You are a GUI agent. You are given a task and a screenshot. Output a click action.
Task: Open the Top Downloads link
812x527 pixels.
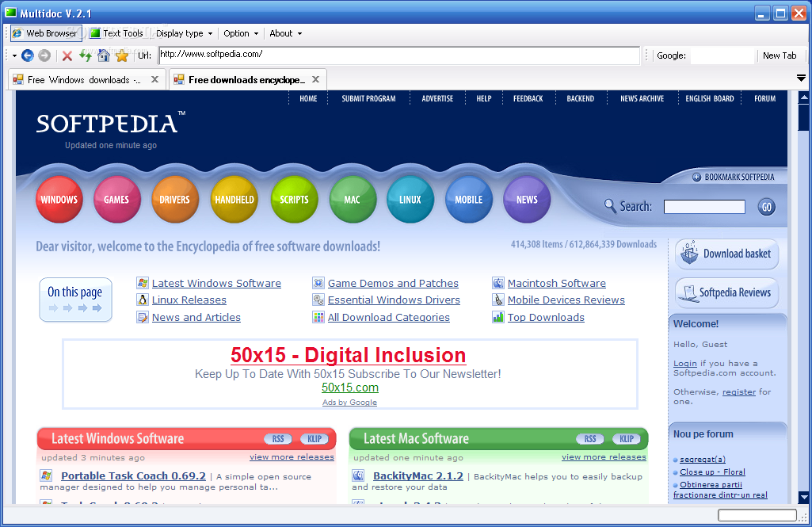[x=546, y=318]
